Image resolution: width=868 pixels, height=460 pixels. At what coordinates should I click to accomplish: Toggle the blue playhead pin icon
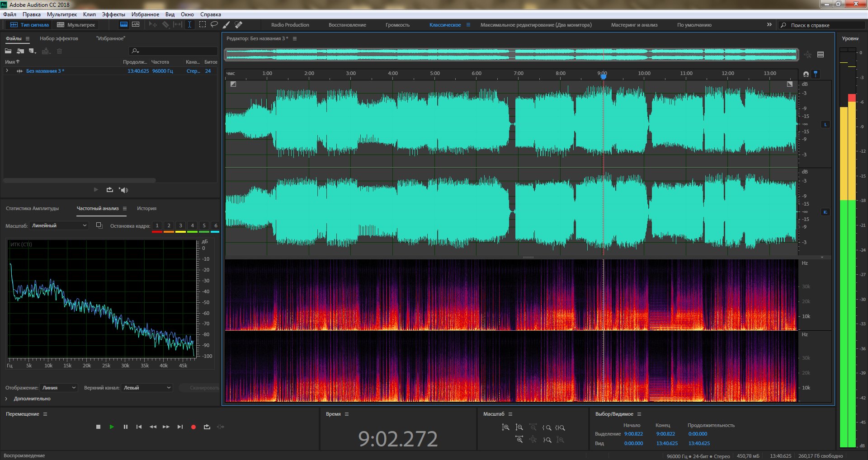tap(816, 74)
